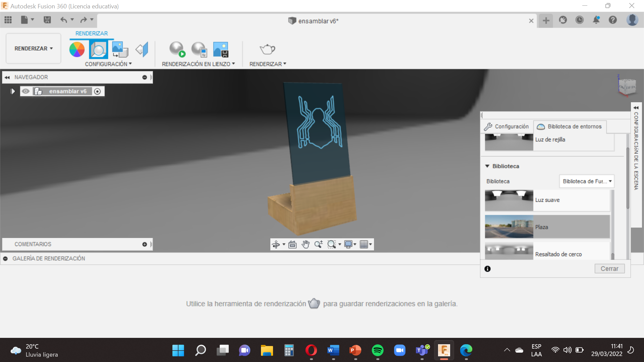Capture image of canvas render
This screenshot has height=362, width=644.
pos(221,49)
